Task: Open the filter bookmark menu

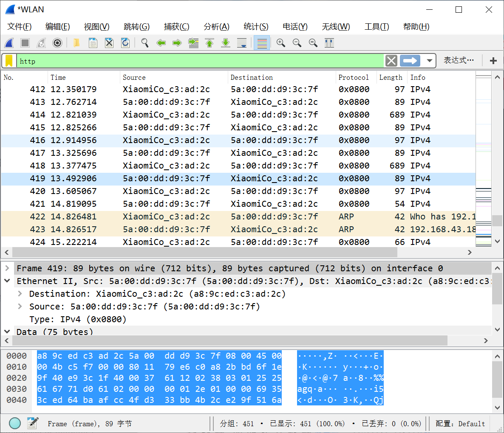Action: 9,61
